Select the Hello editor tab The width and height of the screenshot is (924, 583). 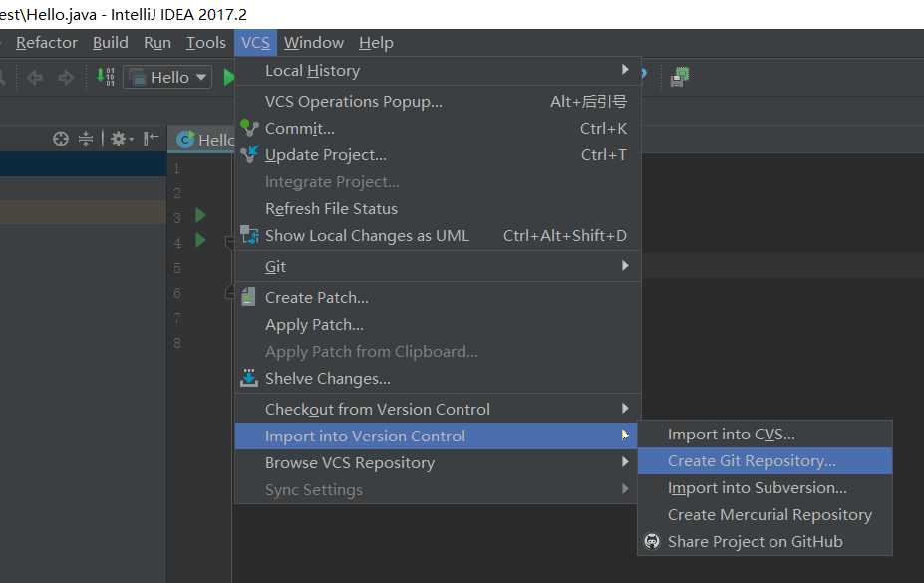click(x=207, y=140)
